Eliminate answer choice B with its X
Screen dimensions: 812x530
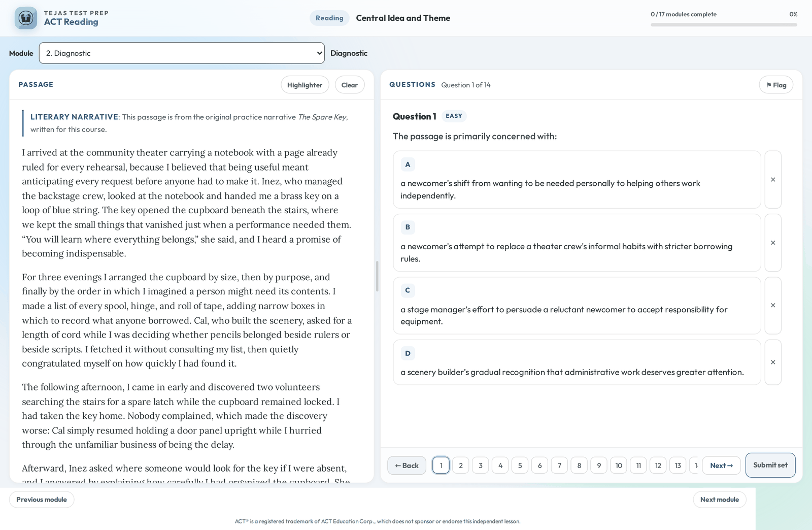point(773,243)
